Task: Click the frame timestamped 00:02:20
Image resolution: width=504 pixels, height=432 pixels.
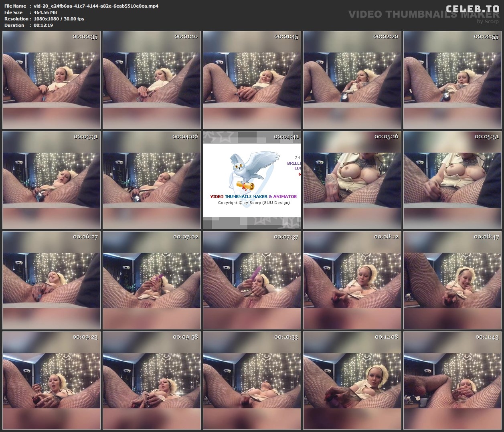Action: point(352,80)
